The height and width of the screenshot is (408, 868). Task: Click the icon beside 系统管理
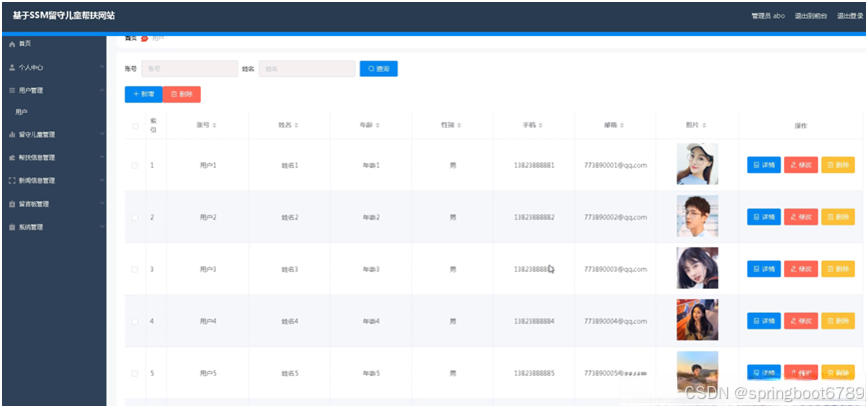(12, 227)
